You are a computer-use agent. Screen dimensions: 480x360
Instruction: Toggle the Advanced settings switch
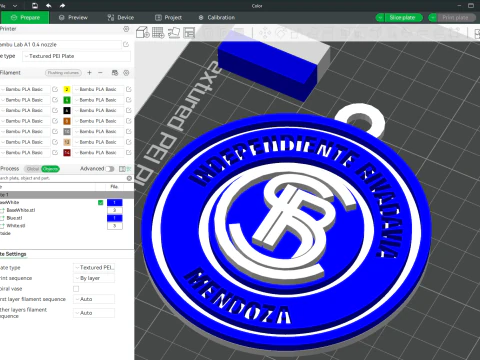click(110, 169)
